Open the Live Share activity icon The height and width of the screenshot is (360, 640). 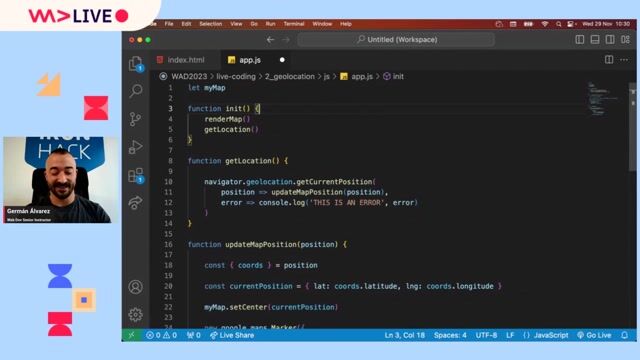click(136, 202)
